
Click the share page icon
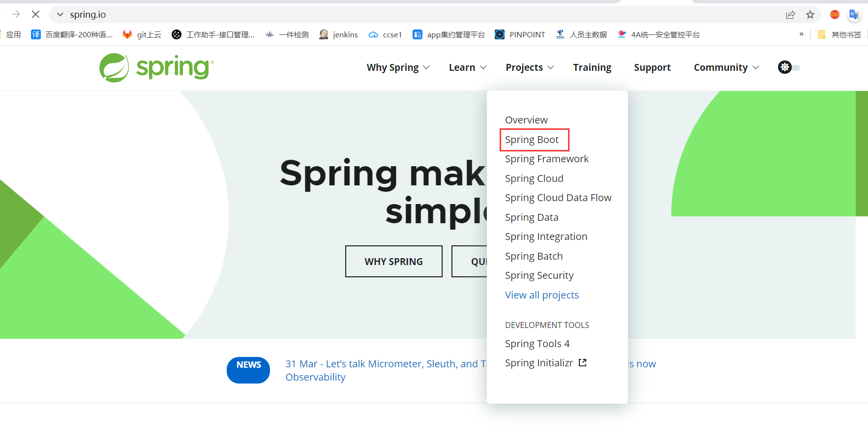click(791, 14)
